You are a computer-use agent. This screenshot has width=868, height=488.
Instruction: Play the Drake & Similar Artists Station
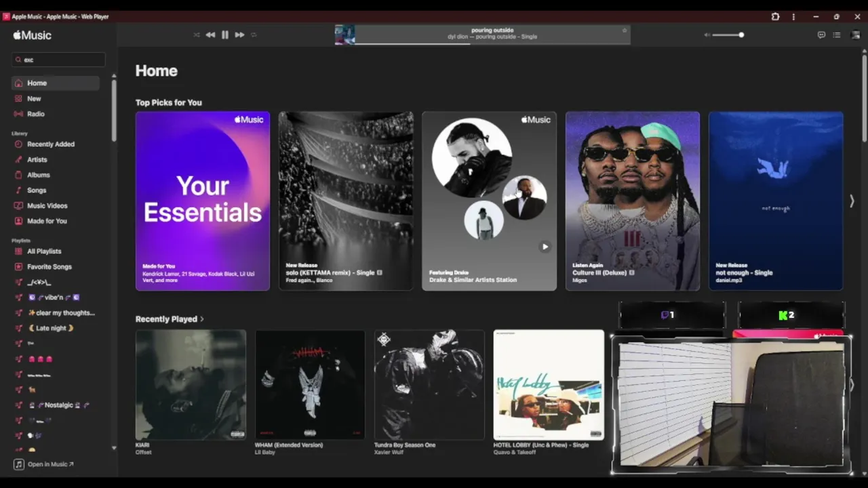545,247
